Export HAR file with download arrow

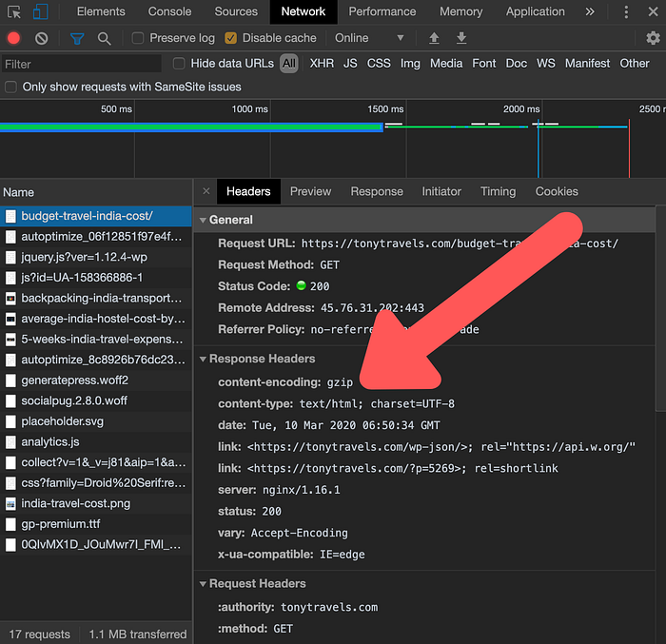(461, 38)
